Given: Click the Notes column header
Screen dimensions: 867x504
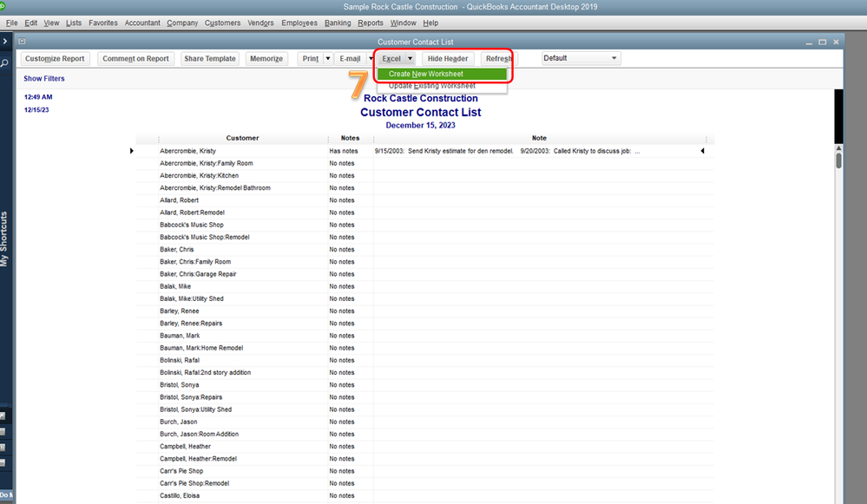Looking at the screenshot, I should (350, 138).
